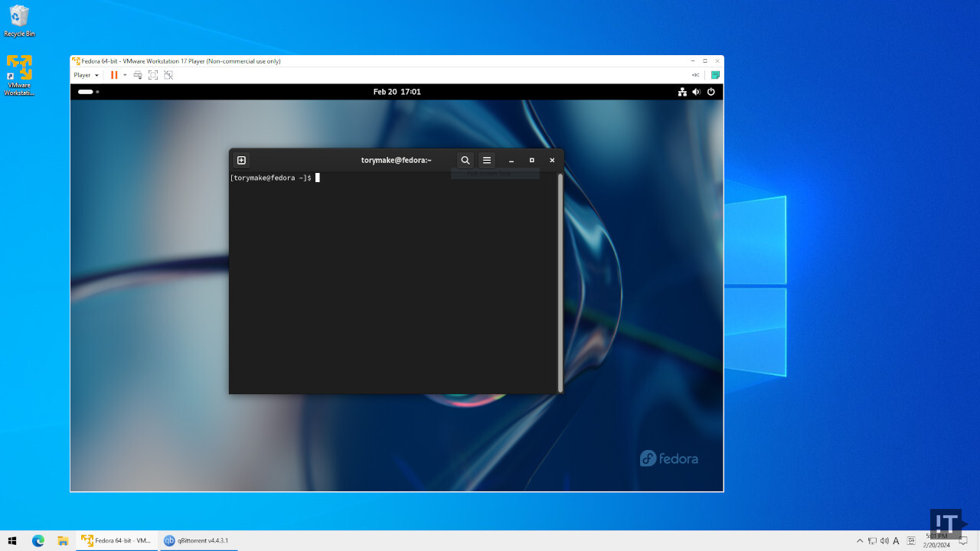Open the Fedora power menu icon

[x=710, y=92]
